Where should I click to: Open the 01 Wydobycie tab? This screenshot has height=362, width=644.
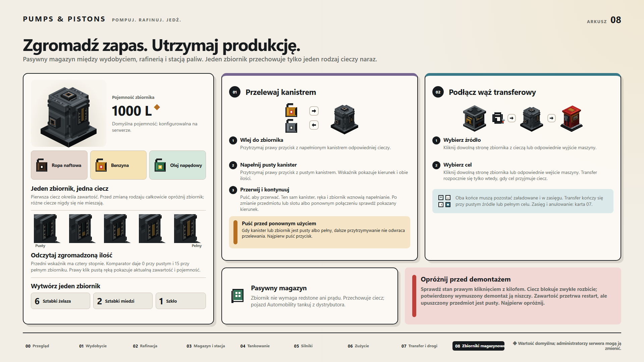pyautogui.click(x=93, y=346)
